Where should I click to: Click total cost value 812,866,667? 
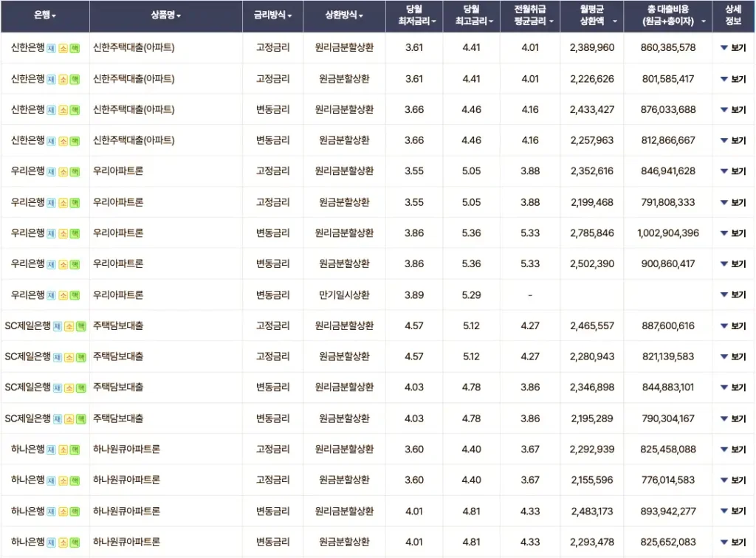pos(668,141)
